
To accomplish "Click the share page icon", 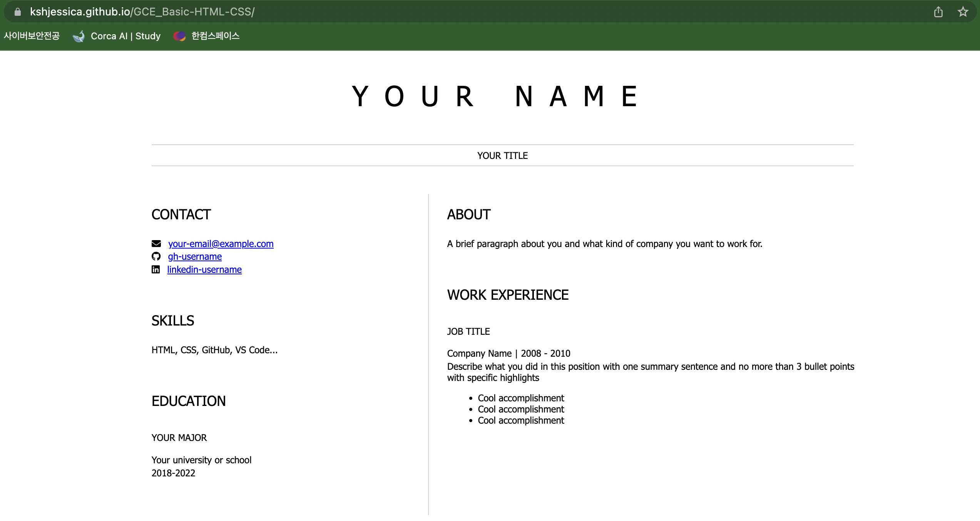I will coord(938,12).
